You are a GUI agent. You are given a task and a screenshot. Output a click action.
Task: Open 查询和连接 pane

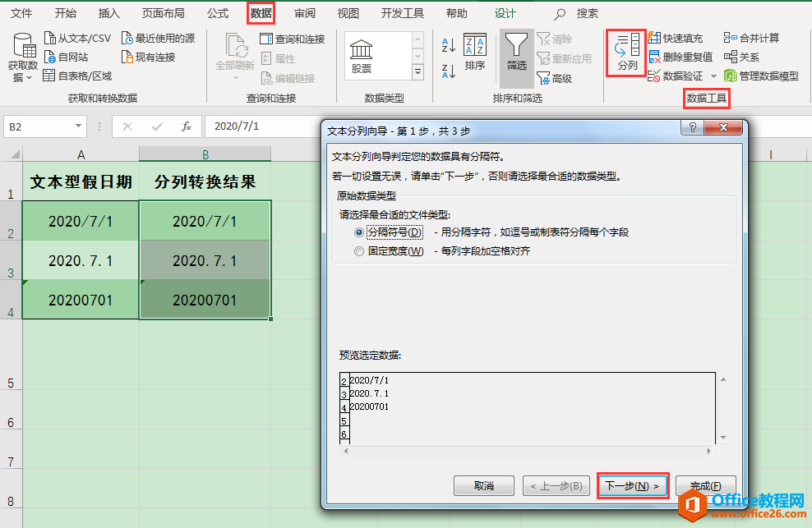[292, 39]
